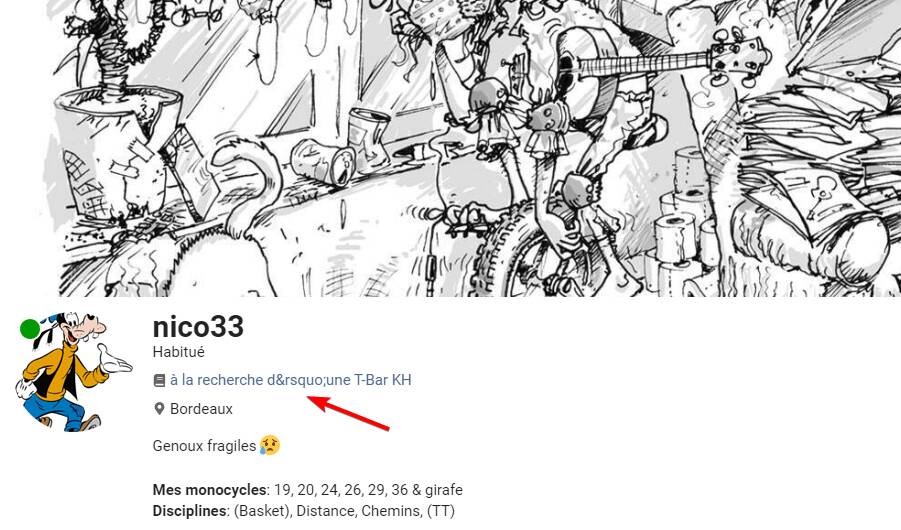Click the 'Genoux fragiles' bio text
This screenshot has height=530, width=901.
(204, 445)
